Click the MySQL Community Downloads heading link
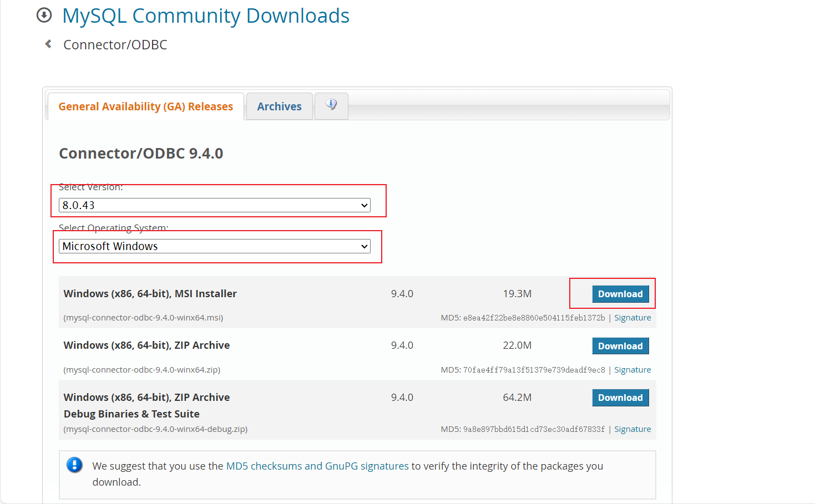815x504 pixels. [x=206, y=16]
